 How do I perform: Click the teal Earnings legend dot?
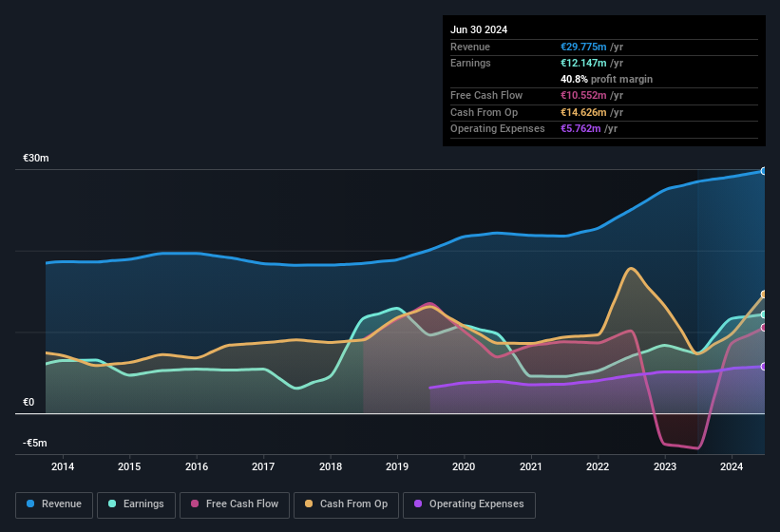[x=112, y=504]
